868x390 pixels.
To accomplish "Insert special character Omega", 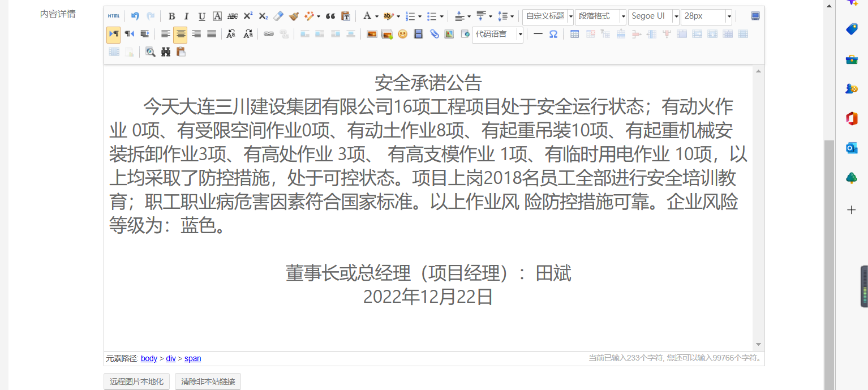I will [553, 34].
